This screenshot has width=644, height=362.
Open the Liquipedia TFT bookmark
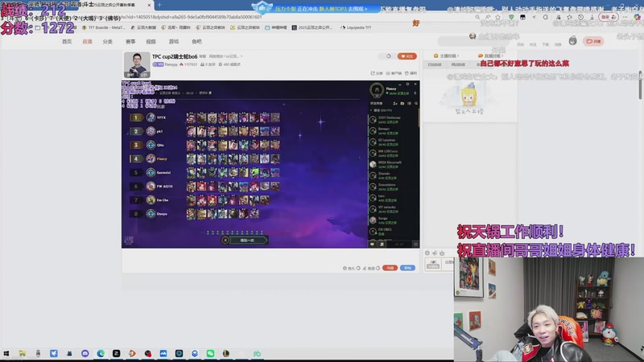coord(356,27)
